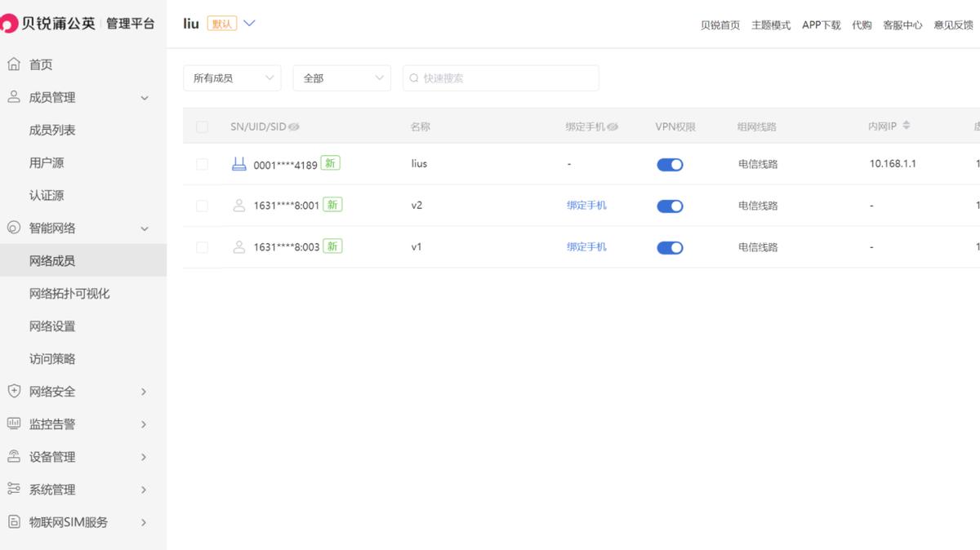Turn off VPN access for v2

(x=670, y=205)
